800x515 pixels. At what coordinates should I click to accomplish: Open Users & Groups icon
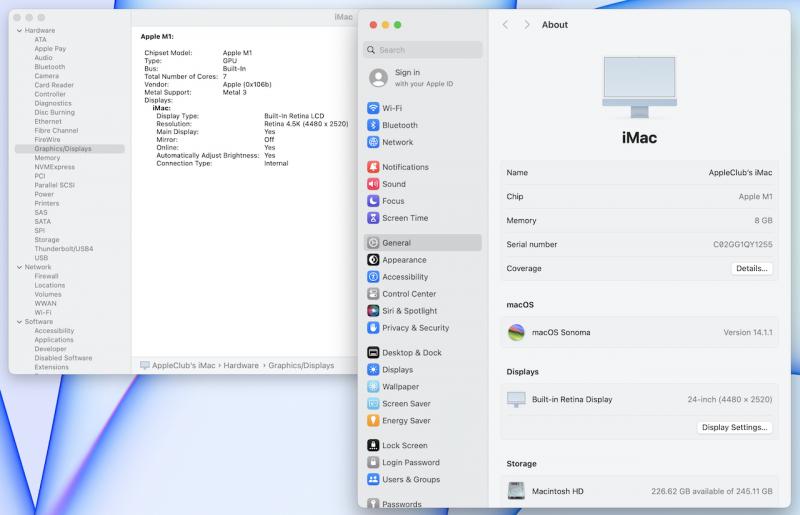pos(373,479)
